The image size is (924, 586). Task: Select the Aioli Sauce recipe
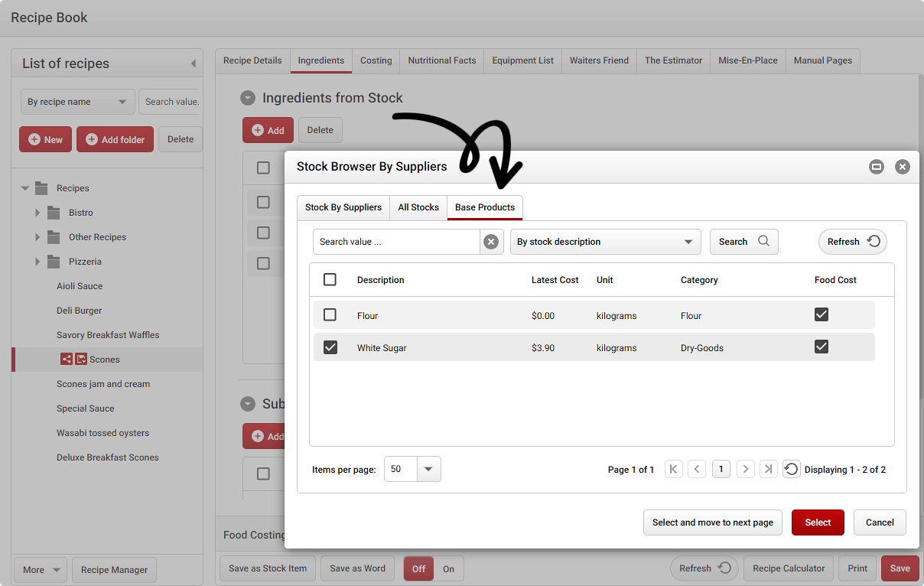[80, 286]
